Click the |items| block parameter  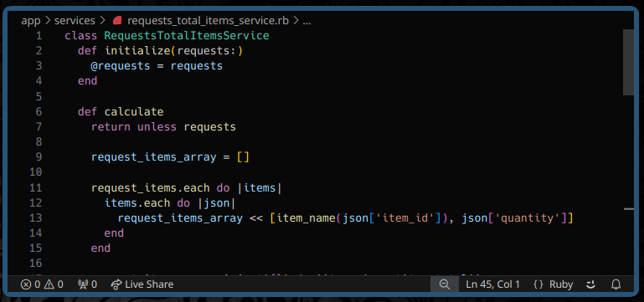tap(260, 188)
